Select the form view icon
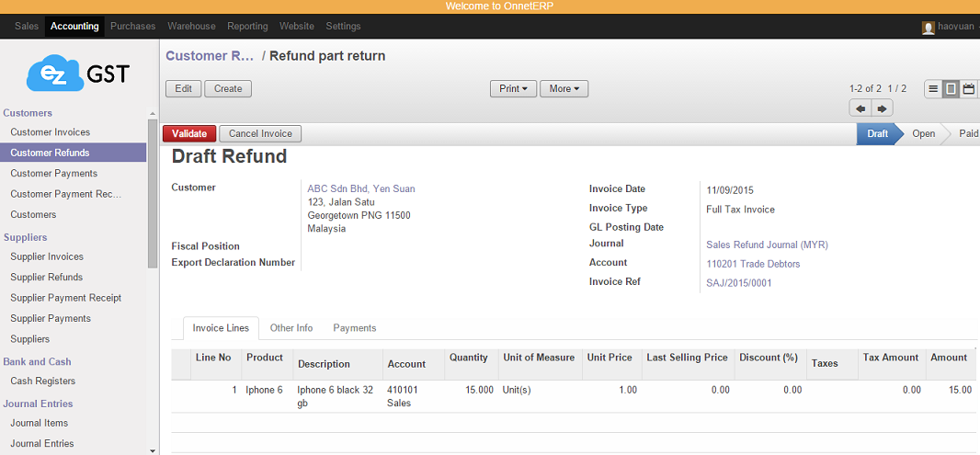 [x=951, y=89]
